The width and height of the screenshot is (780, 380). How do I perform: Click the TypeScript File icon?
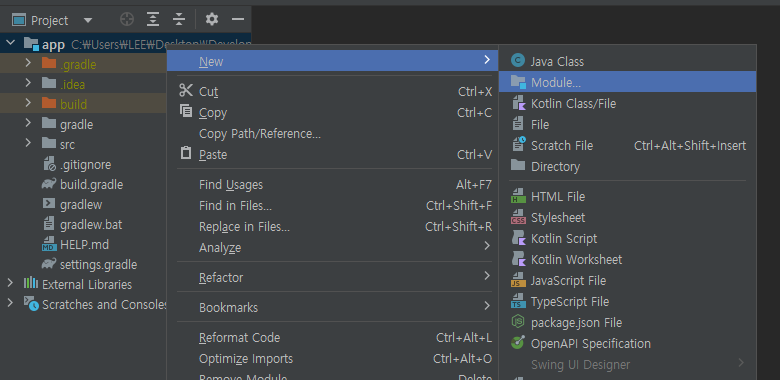pyautogui.click(x=518, y=301)
